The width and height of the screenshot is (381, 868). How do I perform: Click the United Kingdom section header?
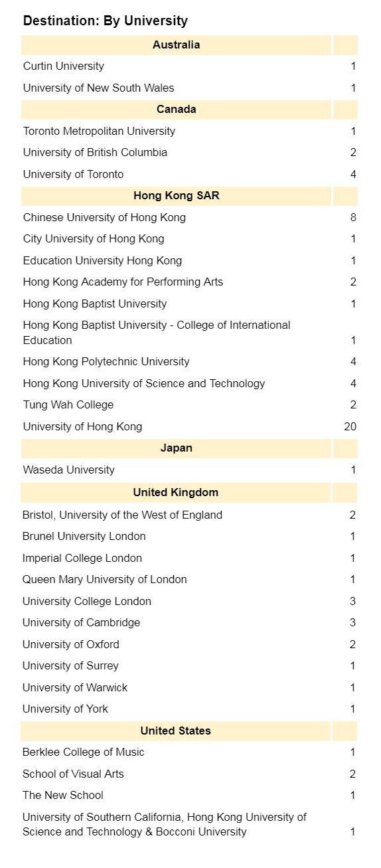coord(176,493)
